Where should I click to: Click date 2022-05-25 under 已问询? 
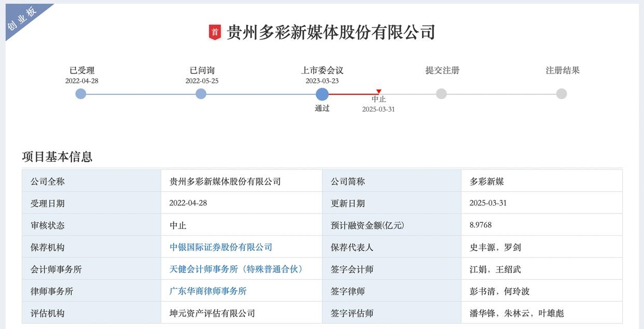[202, 81]
